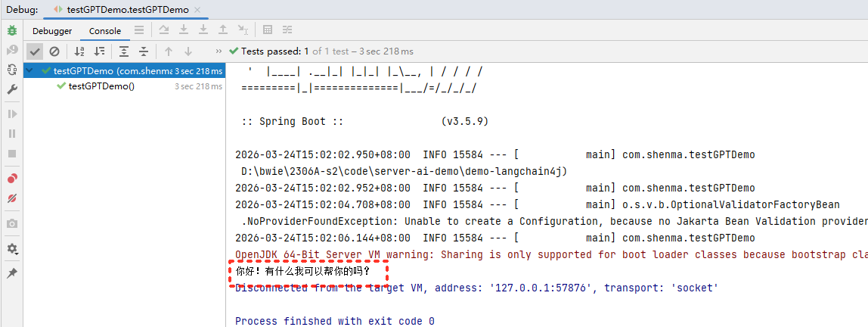This screenshot has width=868, height=327.
Task: Select the Console tab
Action: [105, 31]
